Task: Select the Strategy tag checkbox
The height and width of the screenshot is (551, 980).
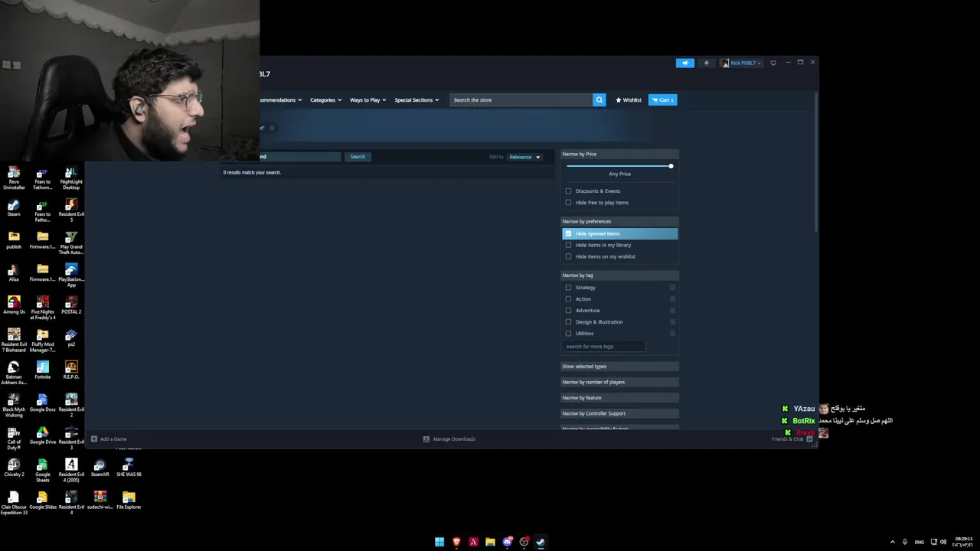Action: pos(568,288)
